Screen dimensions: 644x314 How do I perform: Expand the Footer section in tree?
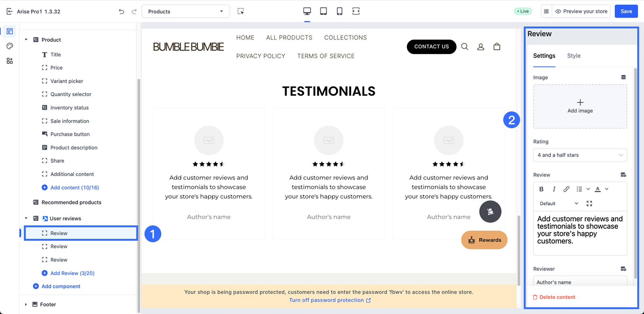pyautogui.click(x=26, y=304)
